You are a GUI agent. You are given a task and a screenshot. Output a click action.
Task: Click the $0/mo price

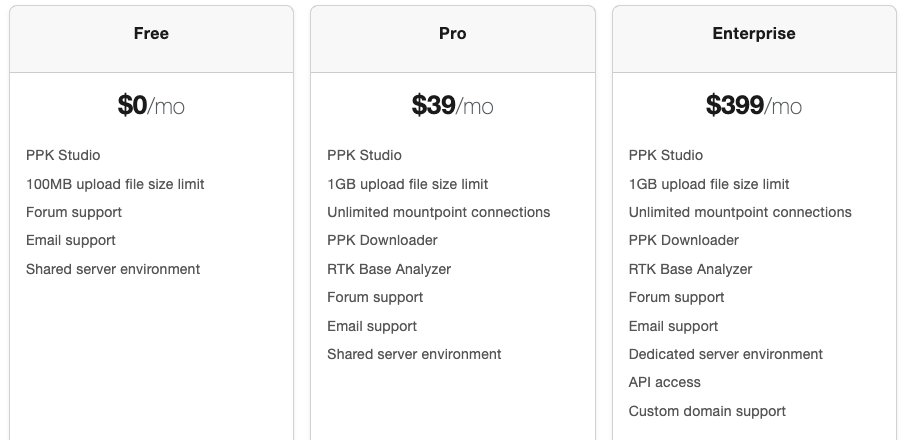pyautogui.click(x=151, y=105)
